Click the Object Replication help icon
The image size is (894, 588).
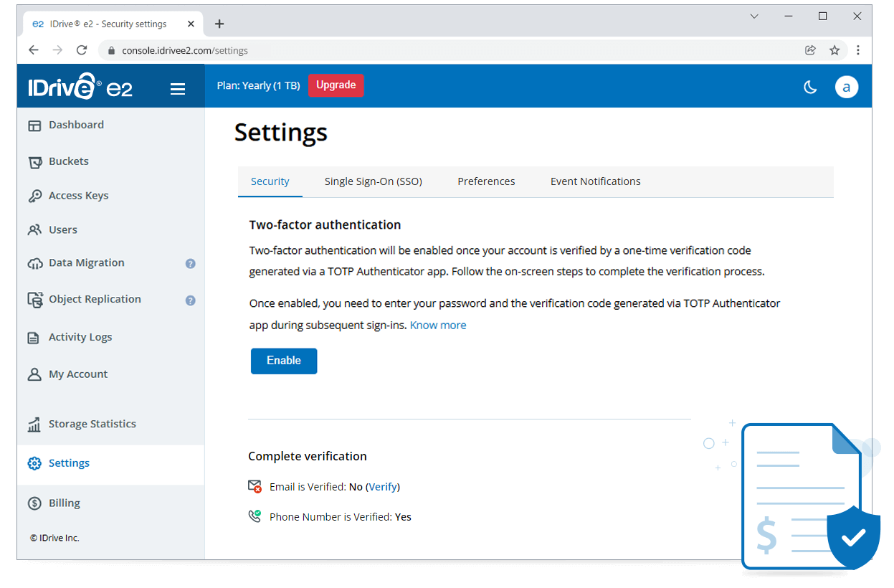[x=190, y=300]
